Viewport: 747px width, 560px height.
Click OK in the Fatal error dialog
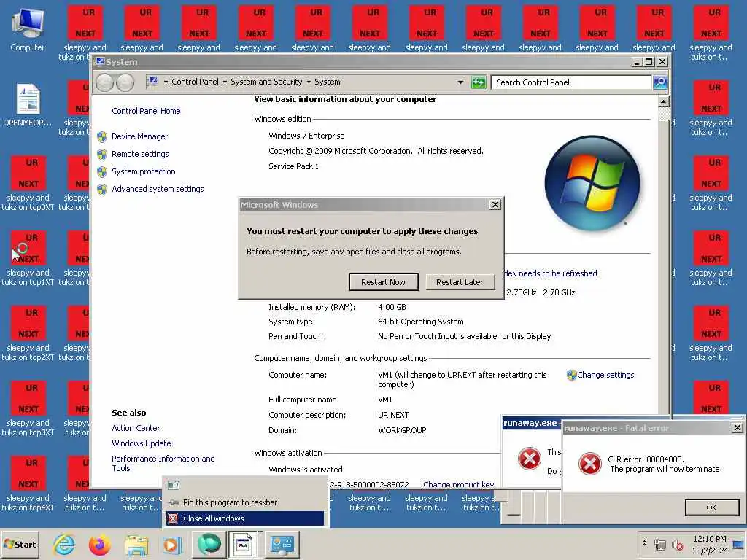[x=711, y=507]
